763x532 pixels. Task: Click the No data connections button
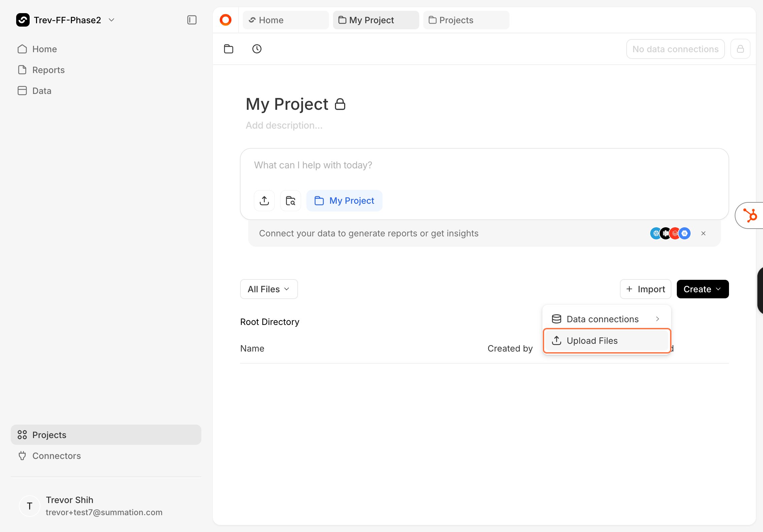[x=675, y=49]
